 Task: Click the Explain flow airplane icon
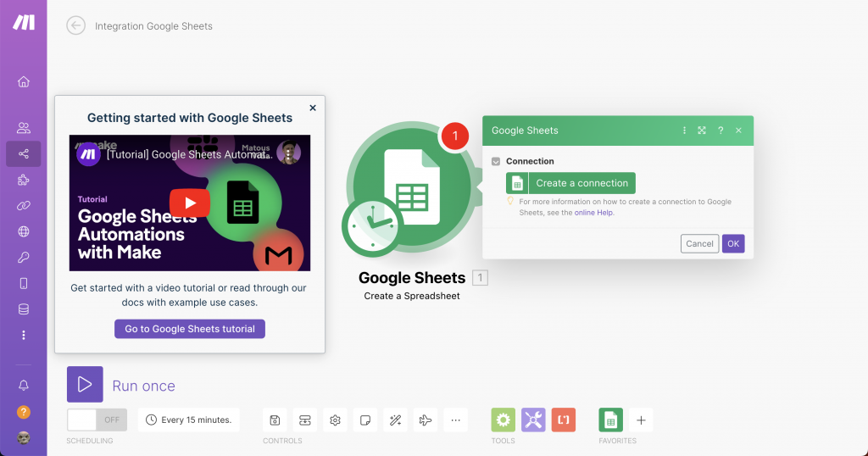tap(426, 420)
